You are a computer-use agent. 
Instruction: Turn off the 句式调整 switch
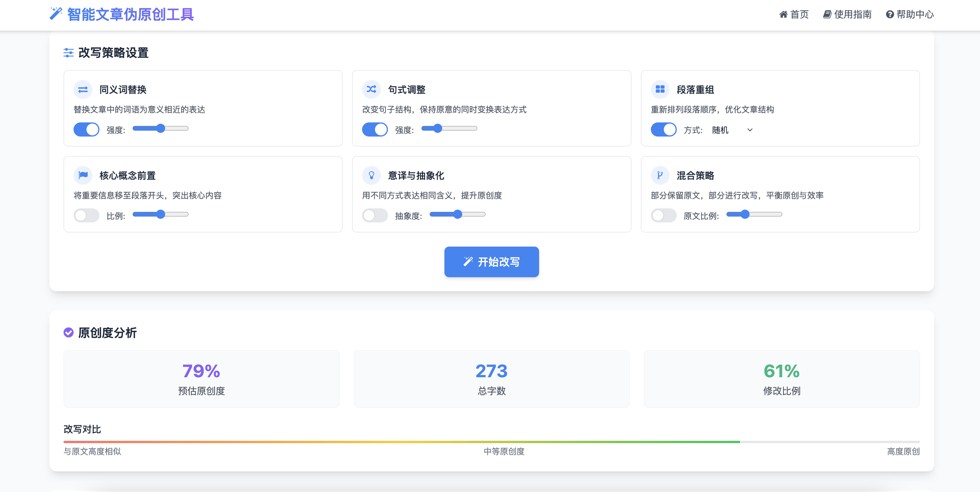tap(375, 130)
